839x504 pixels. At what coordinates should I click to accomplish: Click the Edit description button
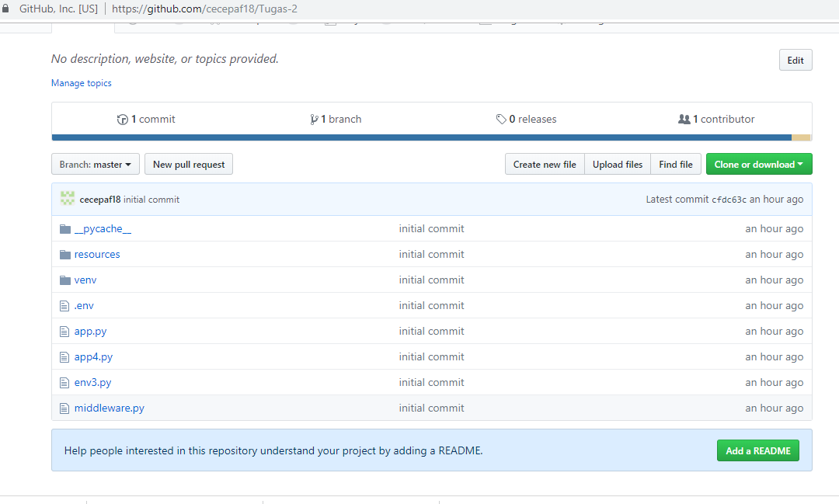coord(795,60)
